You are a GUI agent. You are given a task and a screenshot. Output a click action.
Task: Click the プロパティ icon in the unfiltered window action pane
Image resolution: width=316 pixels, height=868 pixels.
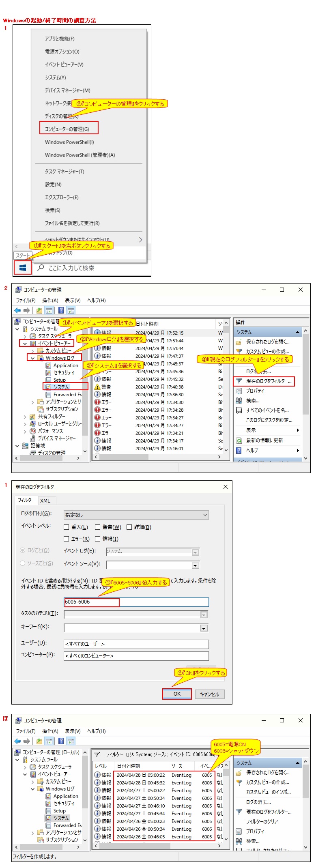point(239,391)
